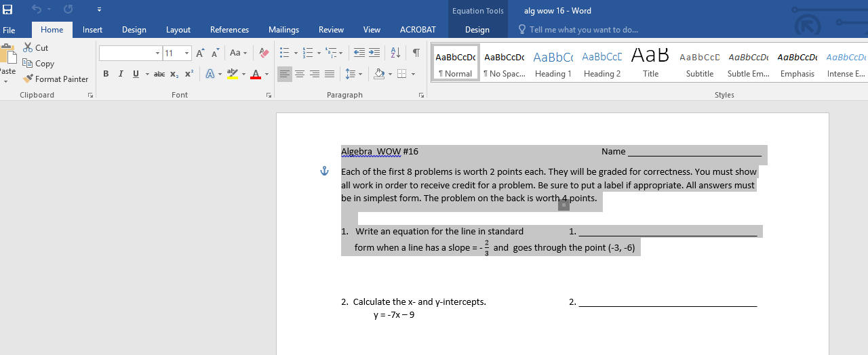Image resolution: width=868 pixels, height=355 pixels.
Task: Click Decrease Indent icon
Action: (359, 53)
